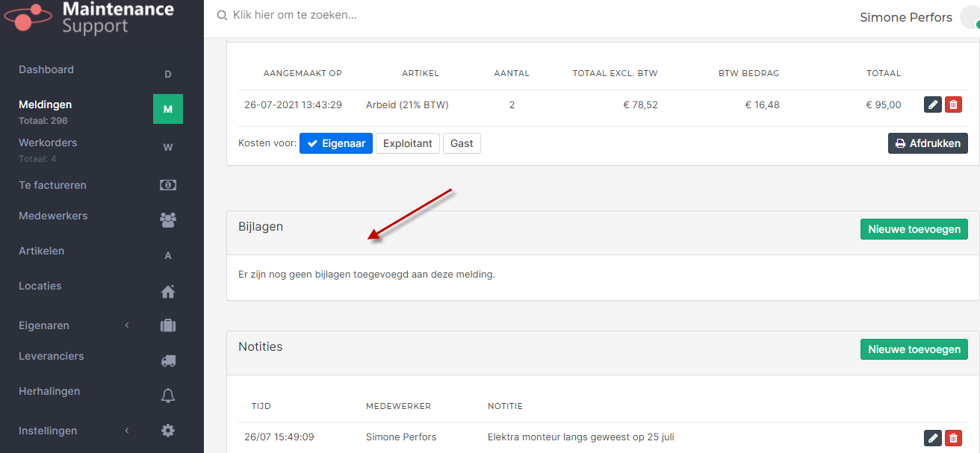Image resolution: width=980 pixels, height=453 pixels.
Task: Click the bell icon for Herhalingen
Action: click(x=168, y=396)
